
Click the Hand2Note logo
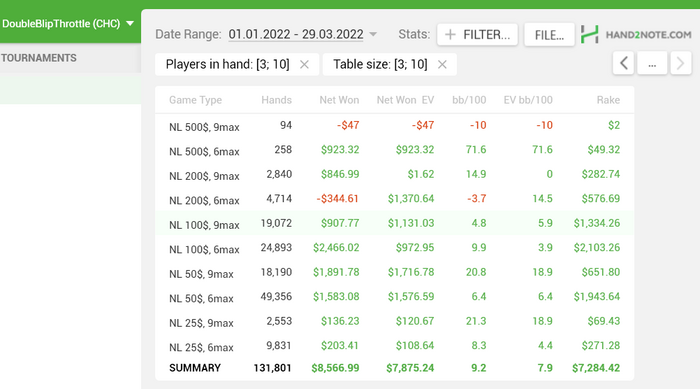click(636, 34)
